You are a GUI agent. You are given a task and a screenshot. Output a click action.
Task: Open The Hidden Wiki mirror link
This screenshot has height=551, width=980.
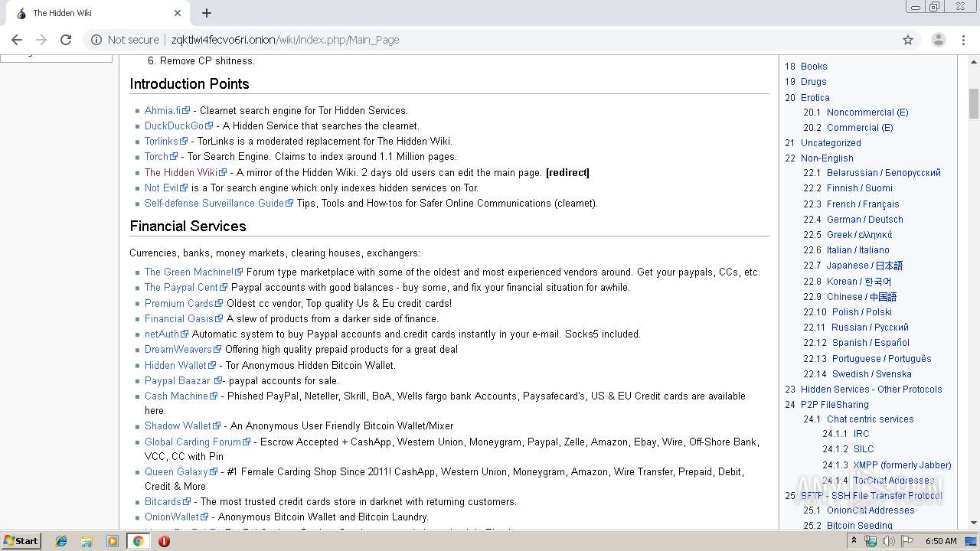tap(181, 172)
